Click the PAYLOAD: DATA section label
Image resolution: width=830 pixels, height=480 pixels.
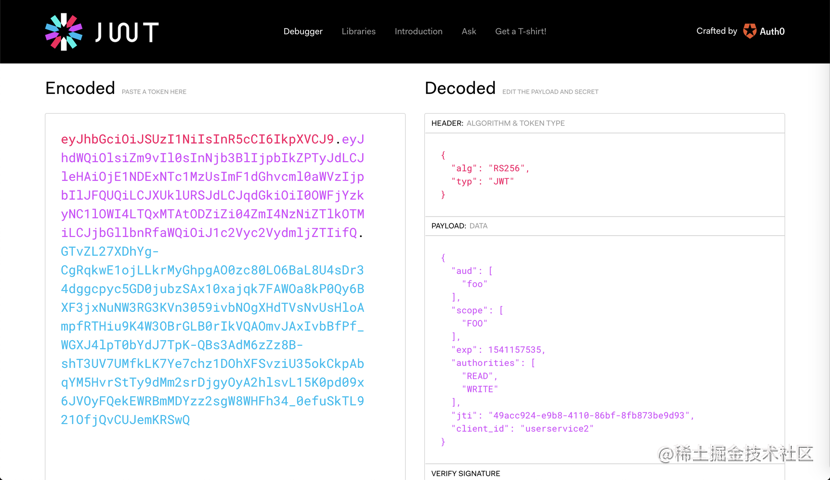(459, 226)
